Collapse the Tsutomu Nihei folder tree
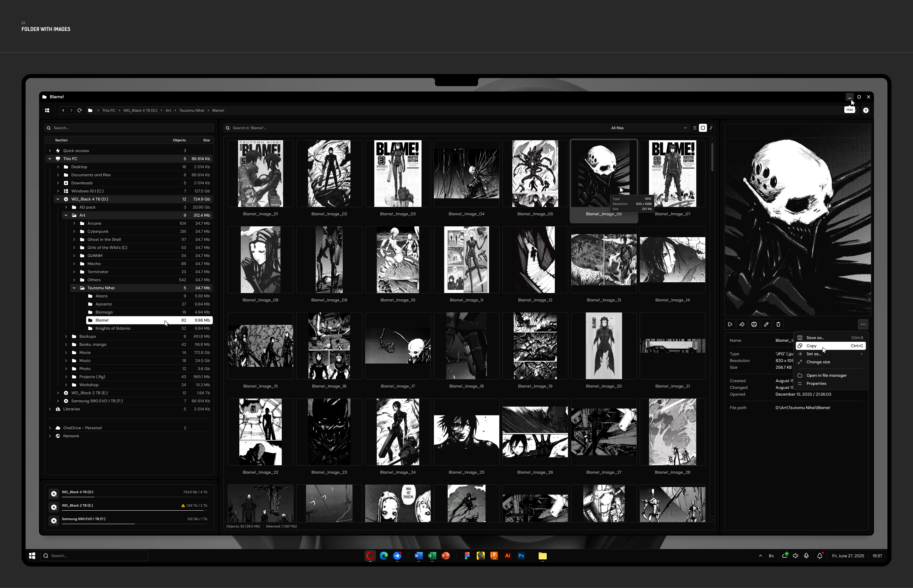 pyautogui.click(x=74, y=288)
